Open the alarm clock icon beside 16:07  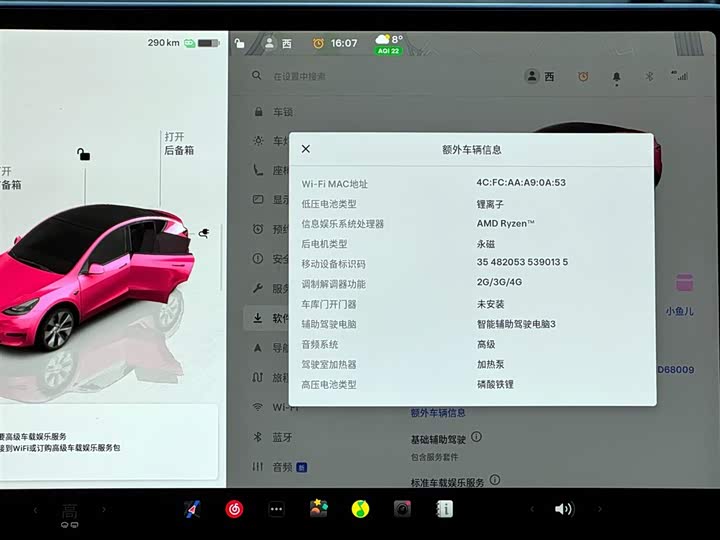click(x=318, y=43)
